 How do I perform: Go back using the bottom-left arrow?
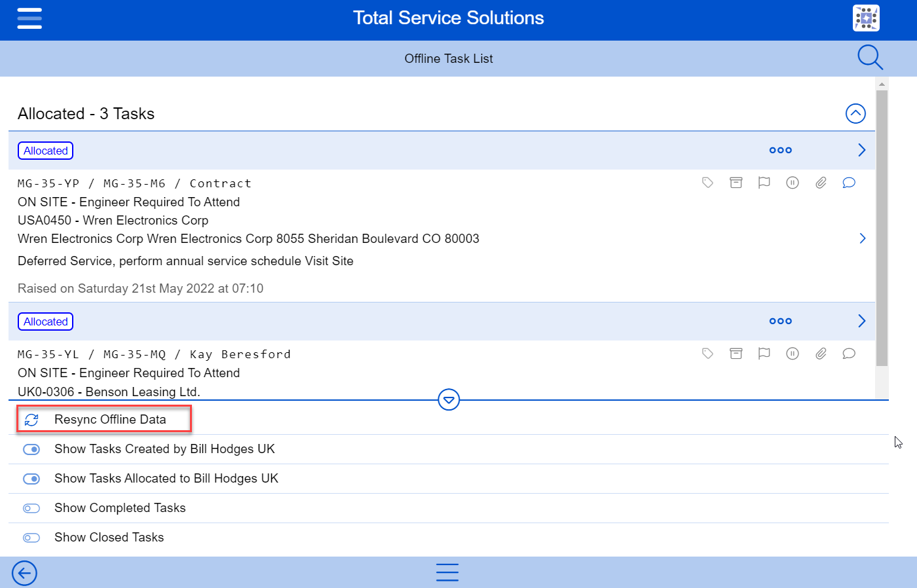24,573
